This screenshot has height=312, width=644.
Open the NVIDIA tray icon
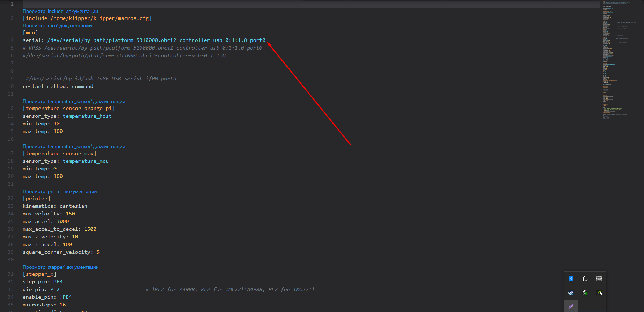click(x=599, y=293)
